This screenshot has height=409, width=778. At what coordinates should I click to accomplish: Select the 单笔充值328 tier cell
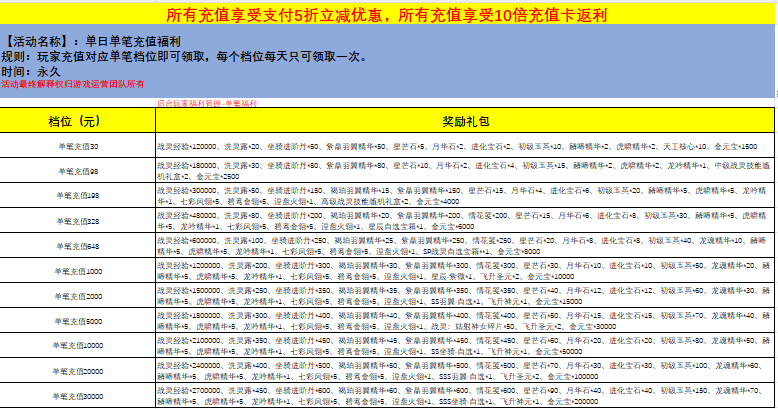point(78,221)
